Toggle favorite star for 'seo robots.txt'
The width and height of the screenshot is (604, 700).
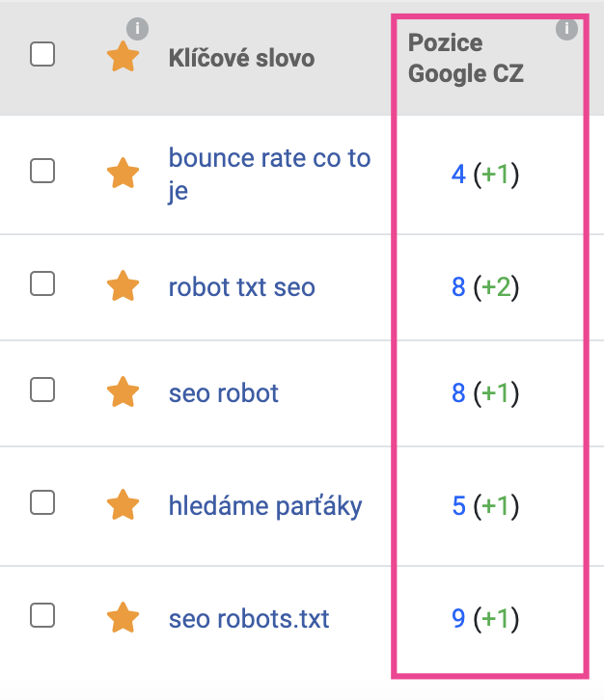[x=123, y=617]
